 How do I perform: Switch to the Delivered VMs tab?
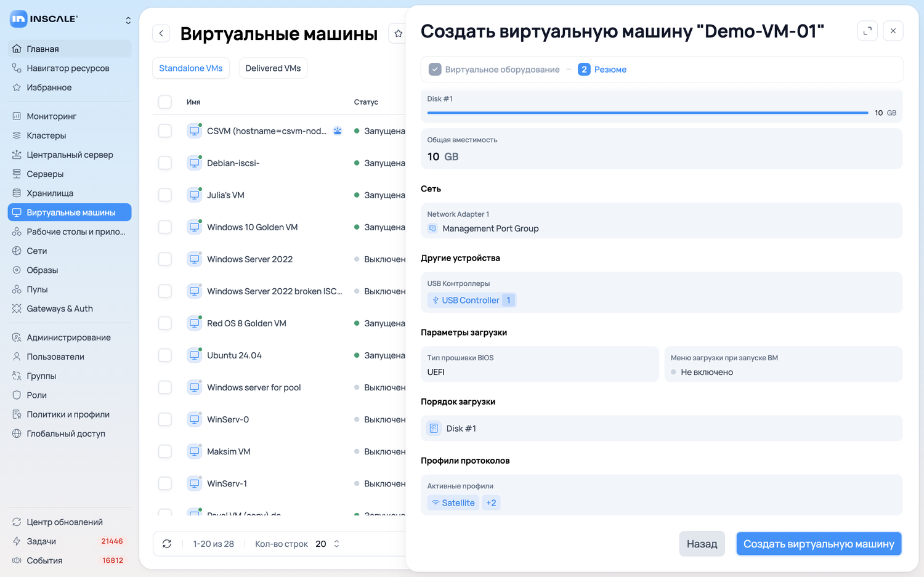(274, 68)
